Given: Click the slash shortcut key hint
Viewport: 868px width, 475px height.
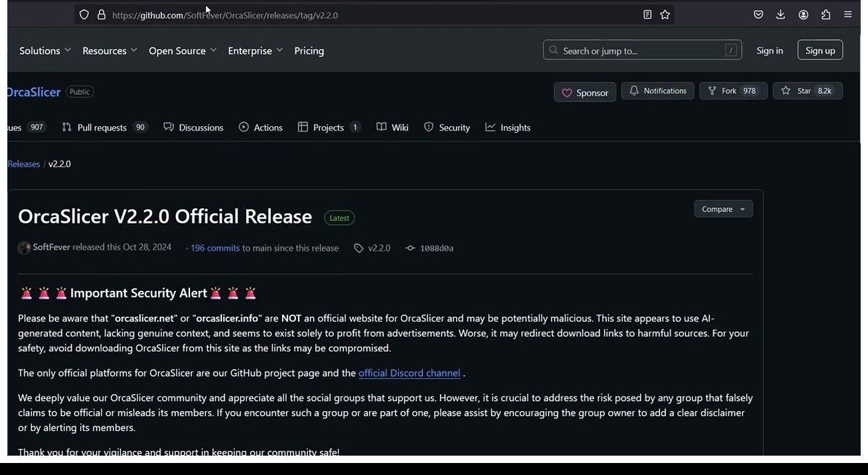Looking at the screenshot, I should [x=731, y=50].
